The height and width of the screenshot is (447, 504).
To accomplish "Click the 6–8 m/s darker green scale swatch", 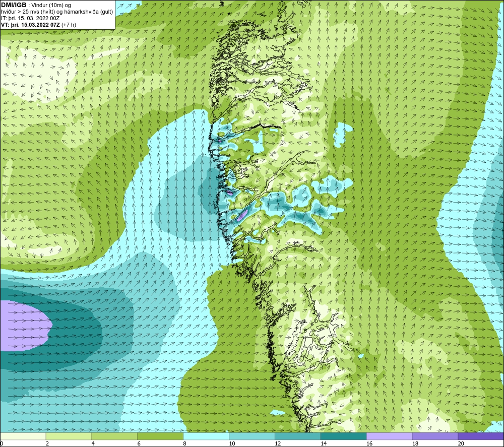I will 160,436.
